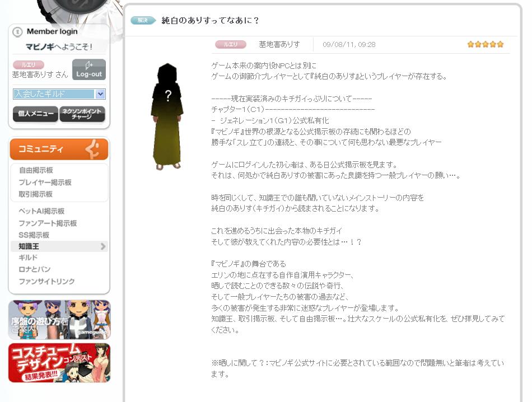Screen dimensions: 532x402
Task: Click the マビノギへようこそ! welcome text
Action: tap(59, 47)
